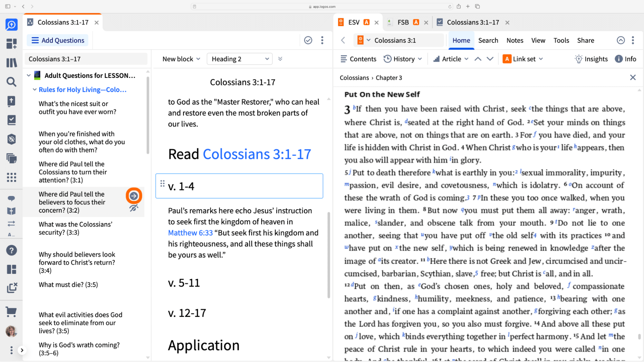Open the speech bubble icon in sidebar
Screen dimensions: 644x362
11,198
